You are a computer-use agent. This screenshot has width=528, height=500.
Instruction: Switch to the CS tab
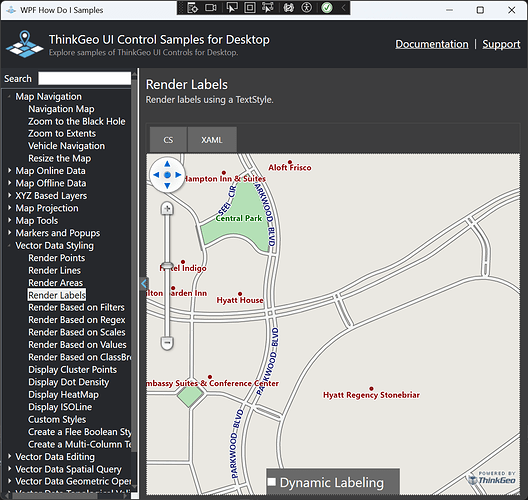(168, 140)
